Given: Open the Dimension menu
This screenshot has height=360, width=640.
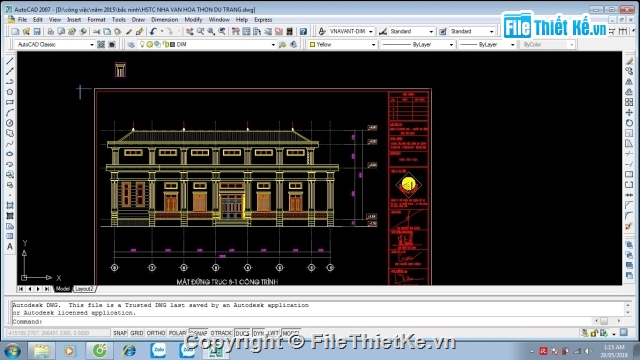Looking at the screenshot, I should point(164,20).
